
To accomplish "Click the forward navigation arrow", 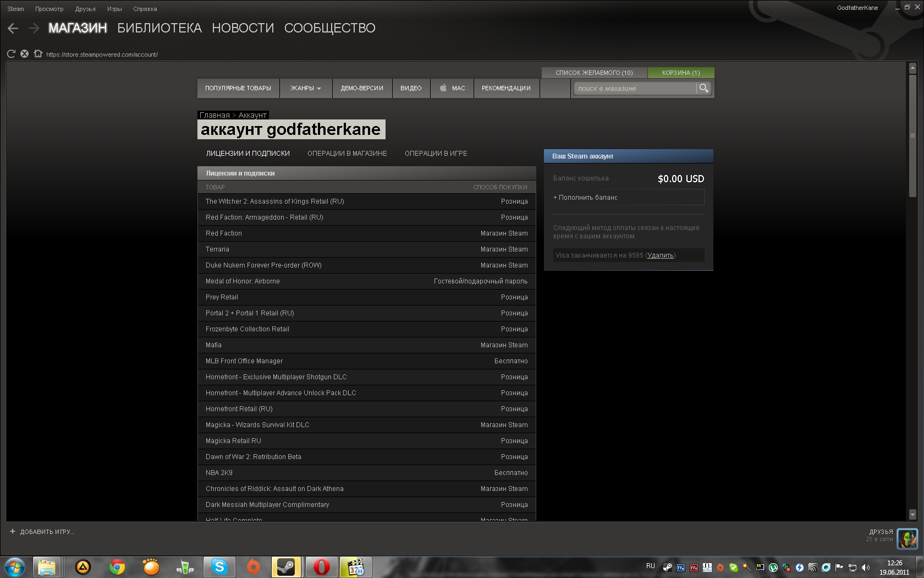I will pyautogui.click(x=34, y=28).
